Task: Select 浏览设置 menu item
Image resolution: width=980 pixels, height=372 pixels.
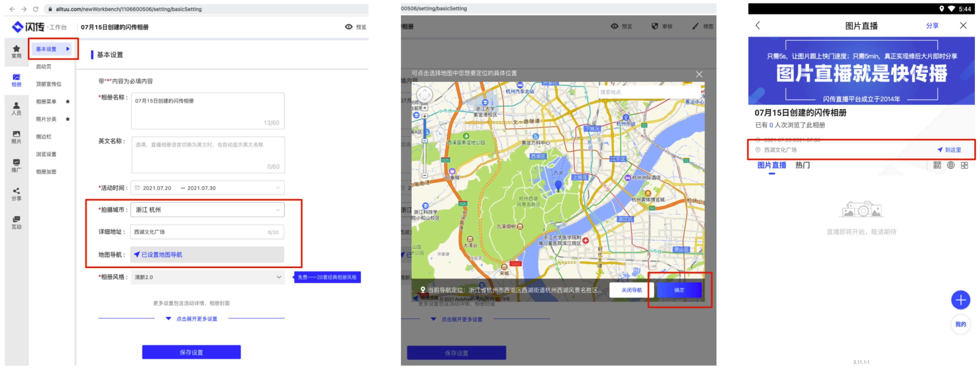Action: (x=46, y=154)
